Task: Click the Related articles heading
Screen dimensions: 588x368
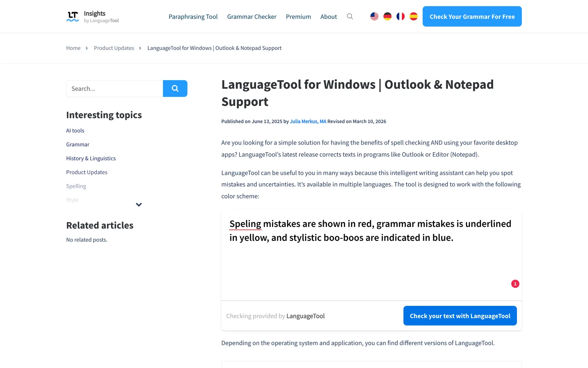Action: 100,225
